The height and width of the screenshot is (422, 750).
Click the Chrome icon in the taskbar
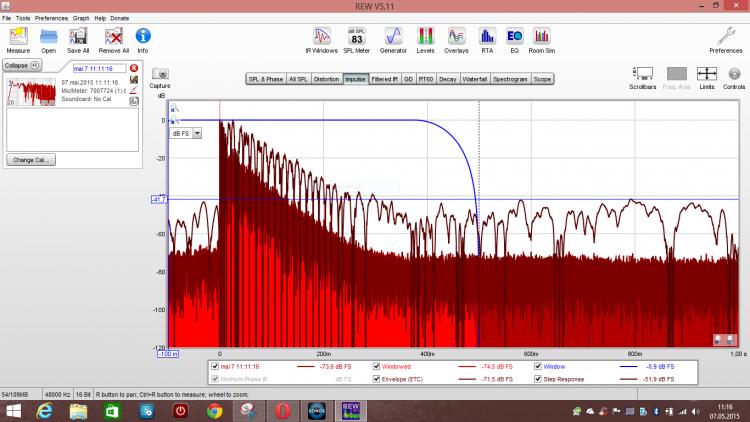coord(215,410)
